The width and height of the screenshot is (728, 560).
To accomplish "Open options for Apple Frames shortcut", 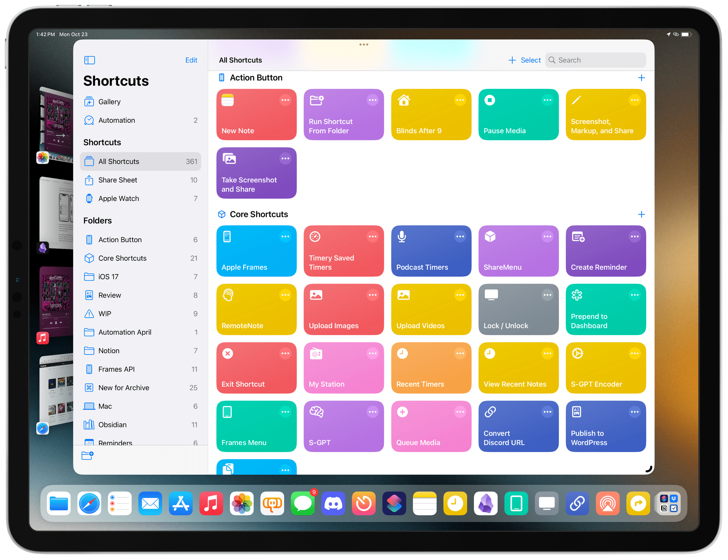I will click(x=285, y=236).
